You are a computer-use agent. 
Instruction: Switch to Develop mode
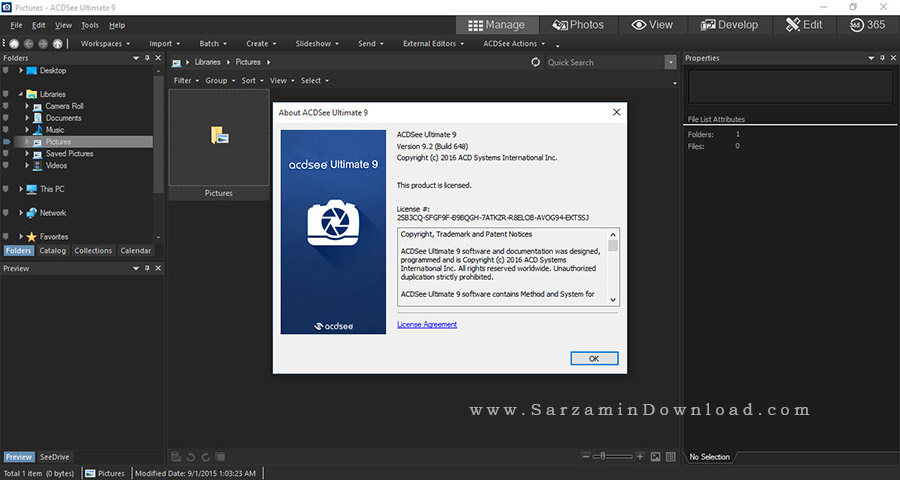pyautogui.click(x=730, y=25)
